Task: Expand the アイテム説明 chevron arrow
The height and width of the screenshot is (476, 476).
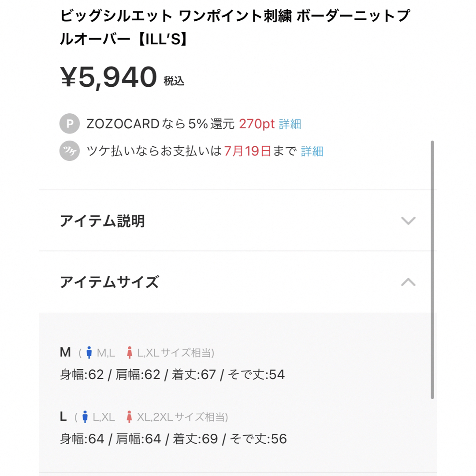Action: (408, 220)
